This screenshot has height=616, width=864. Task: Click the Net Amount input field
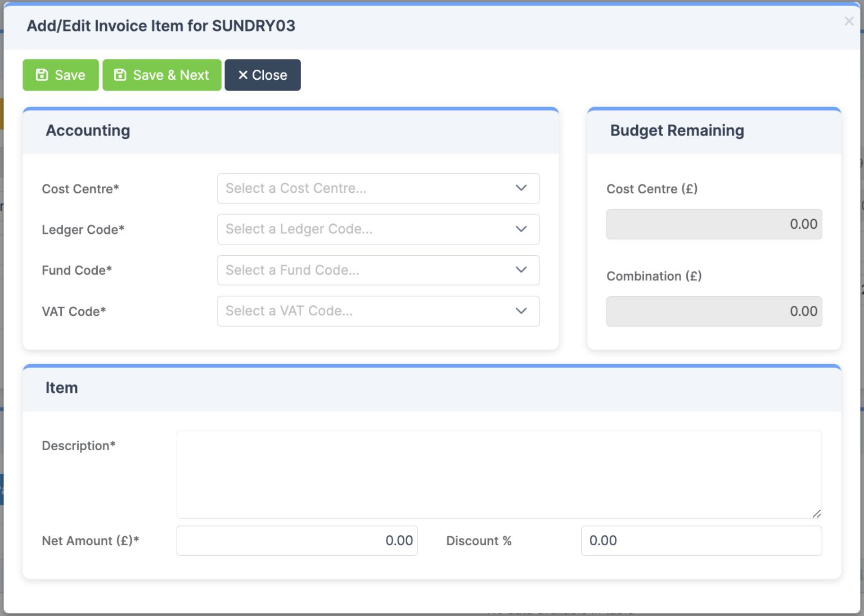(x=296, y=540)
